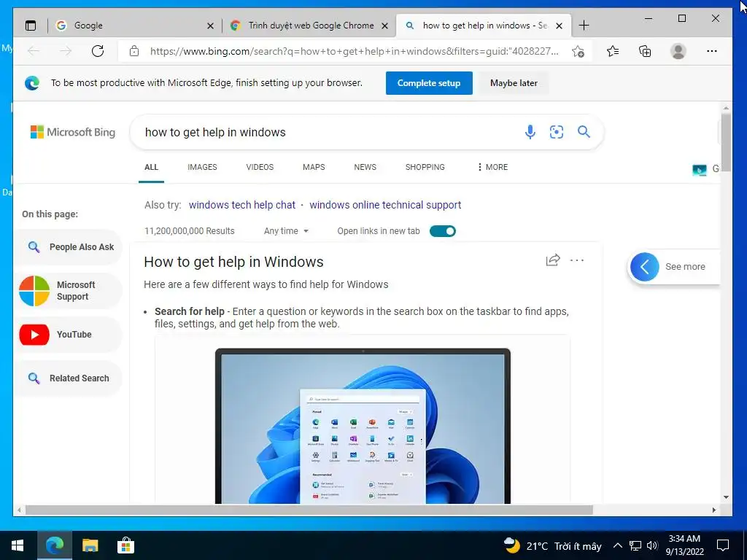Open File Explorer from the taskbar
The height and width of the screenshot is (560, 747).
tap(90, 545)
